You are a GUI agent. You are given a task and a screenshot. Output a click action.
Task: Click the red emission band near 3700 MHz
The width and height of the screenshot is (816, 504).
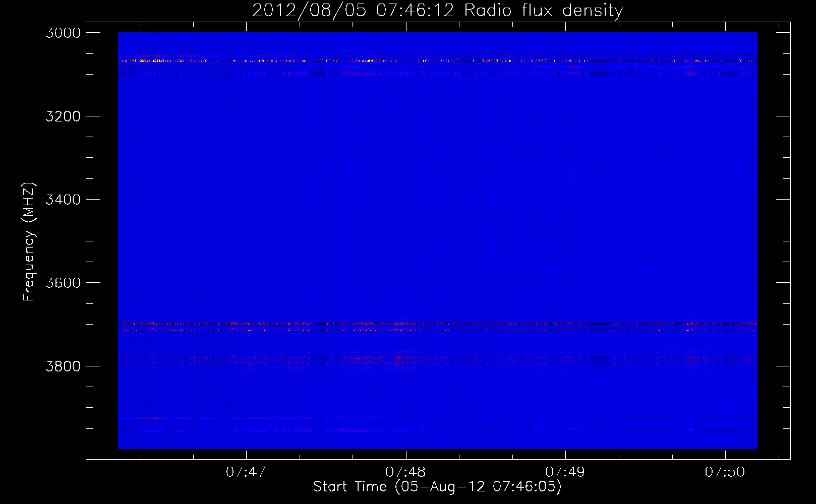point(437,323)
